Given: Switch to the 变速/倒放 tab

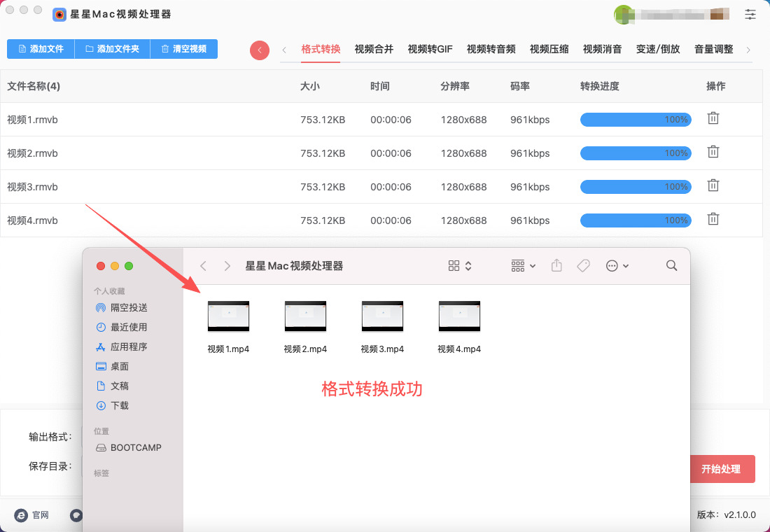Looking at the screenshot, I should coord(658,49).
